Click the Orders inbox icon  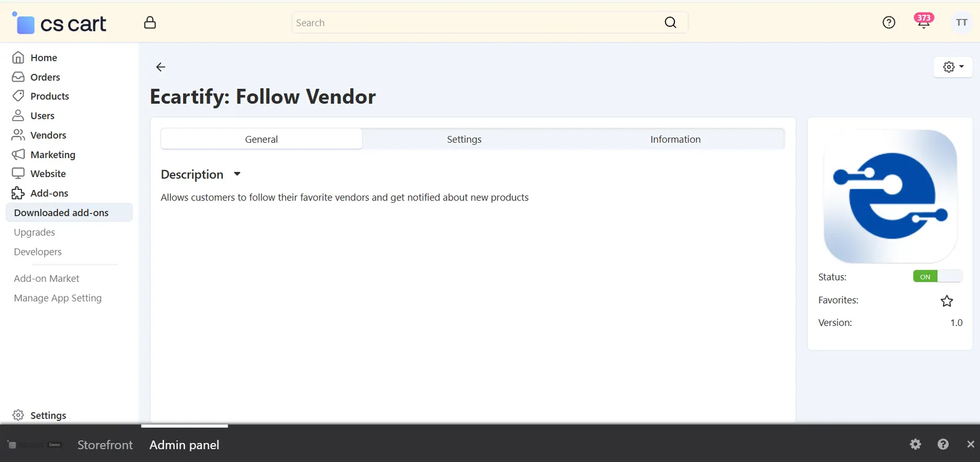click(18, 77)
